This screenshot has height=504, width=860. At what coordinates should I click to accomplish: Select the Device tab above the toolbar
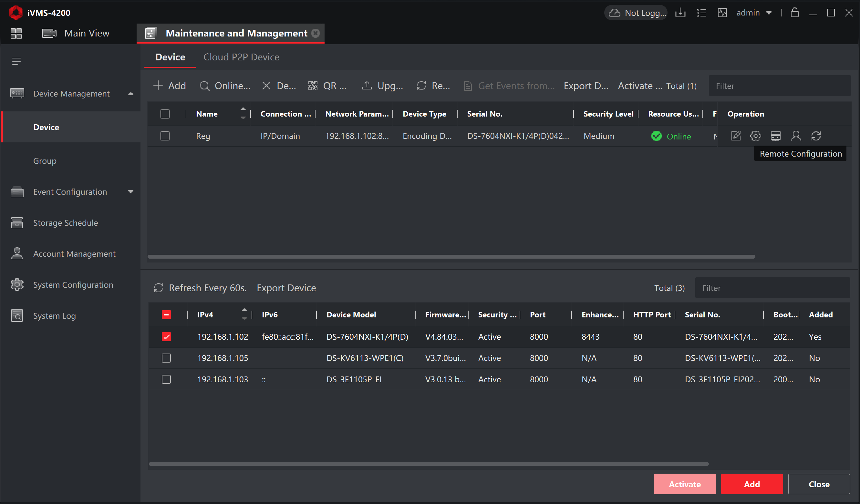coord(170,57)
